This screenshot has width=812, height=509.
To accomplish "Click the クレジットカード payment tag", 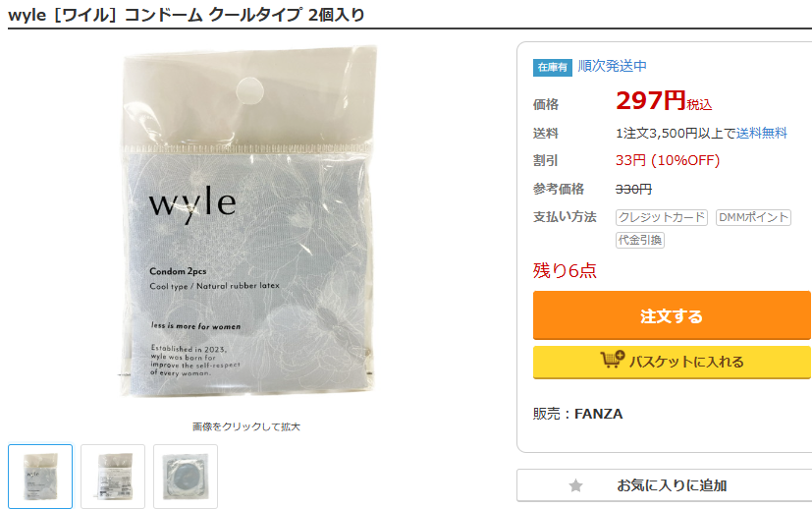I will (x=662, y=217).
